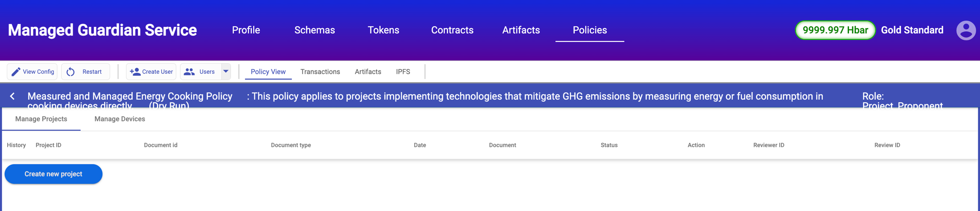The image size is (980, 211).
Task: Switch to the Transactions tab
Action: tap(320, 72)
